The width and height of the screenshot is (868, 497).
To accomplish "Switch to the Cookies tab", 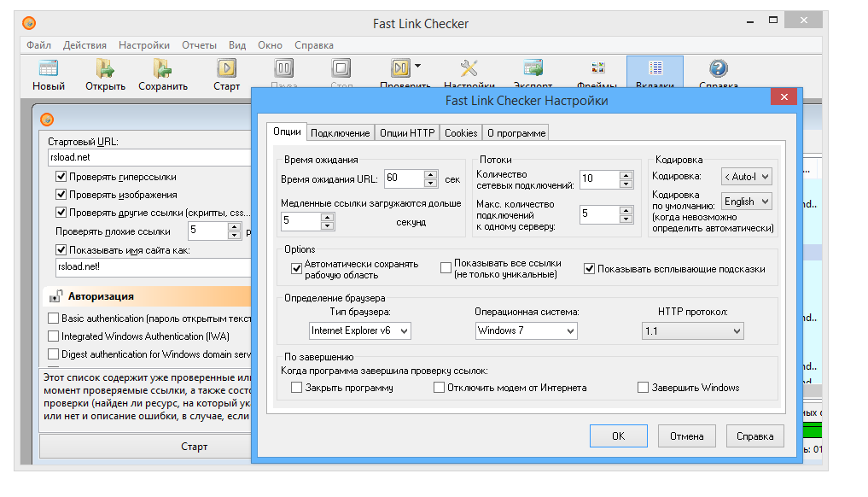I will [x=461, y=133].
